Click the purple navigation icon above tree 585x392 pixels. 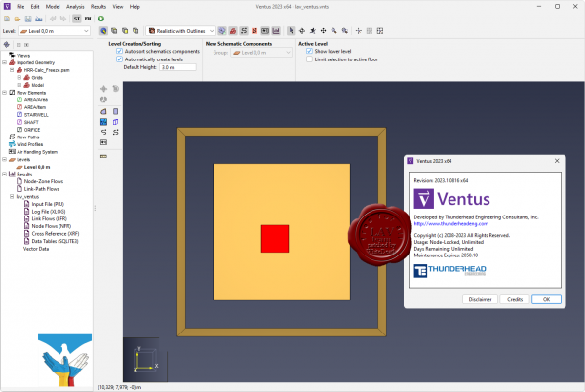click(x=7, y=45)
